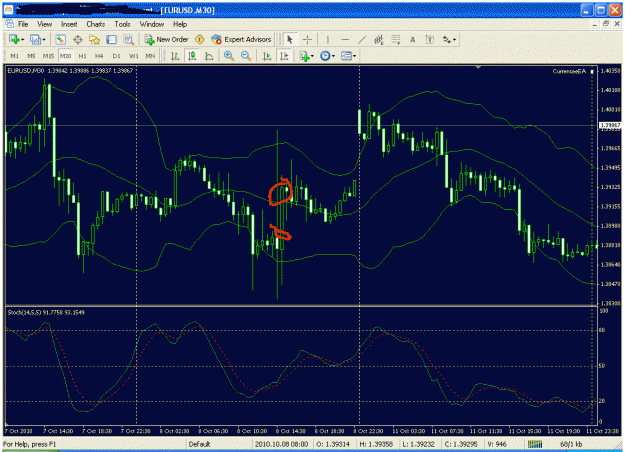Click the Default profile in status bar
The height and width of the screenshot is (452, 625).
pos(199,444)
